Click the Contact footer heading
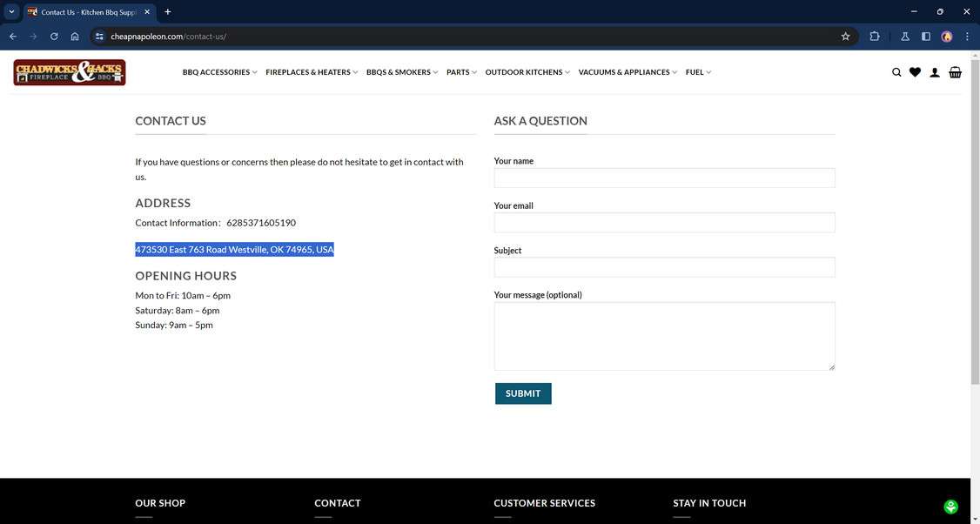980x524 pixels. tap(338, 503)
